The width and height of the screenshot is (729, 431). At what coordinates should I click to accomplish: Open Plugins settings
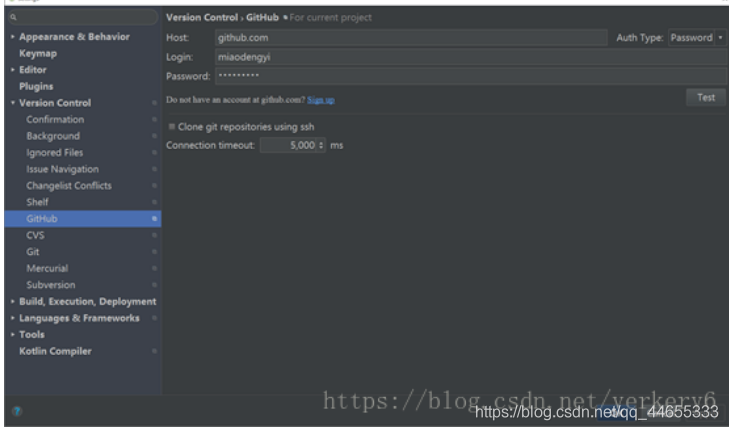(36, 86)
